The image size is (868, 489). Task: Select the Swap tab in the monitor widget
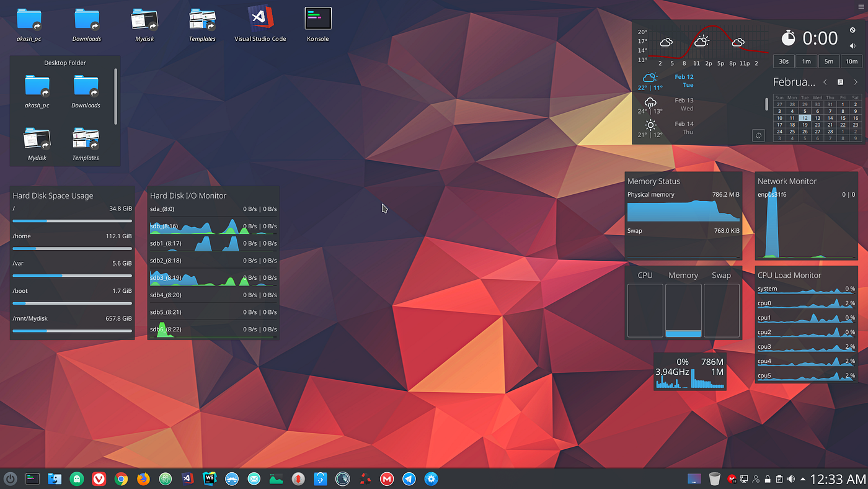click(x=721, y=275)
